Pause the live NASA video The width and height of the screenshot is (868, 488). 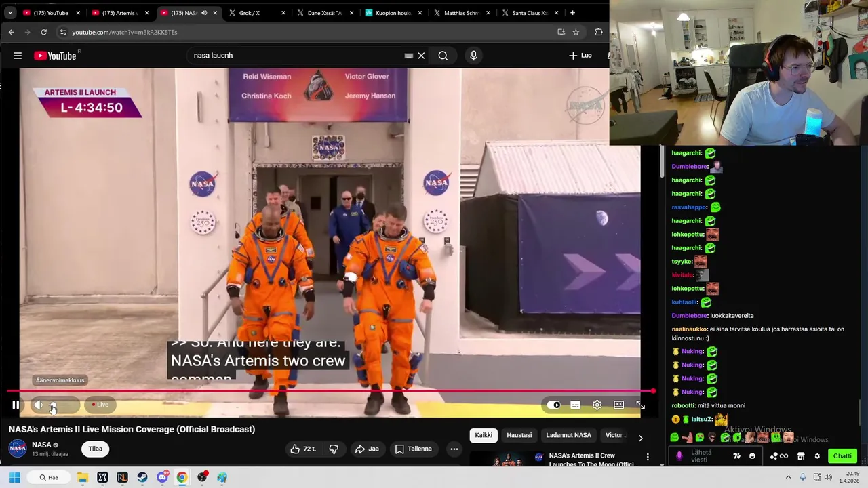point(15,405)
